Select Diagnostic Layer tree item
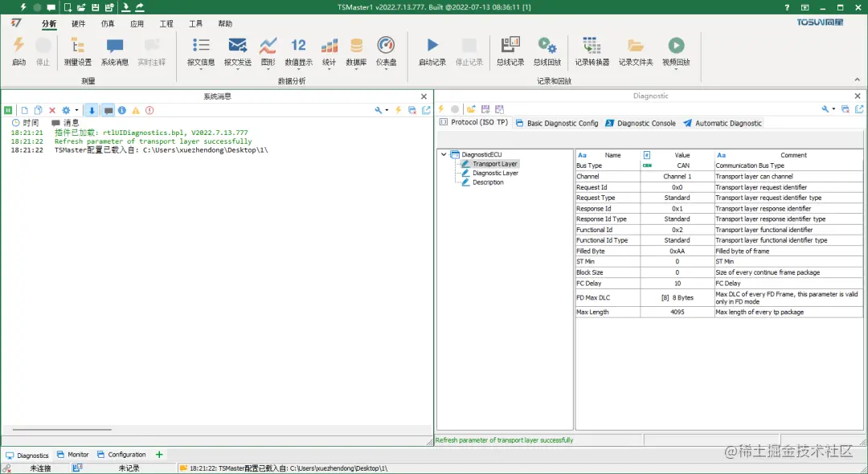Image resolution: width=868 pixels, height=474 pixels. coord(495,173)
